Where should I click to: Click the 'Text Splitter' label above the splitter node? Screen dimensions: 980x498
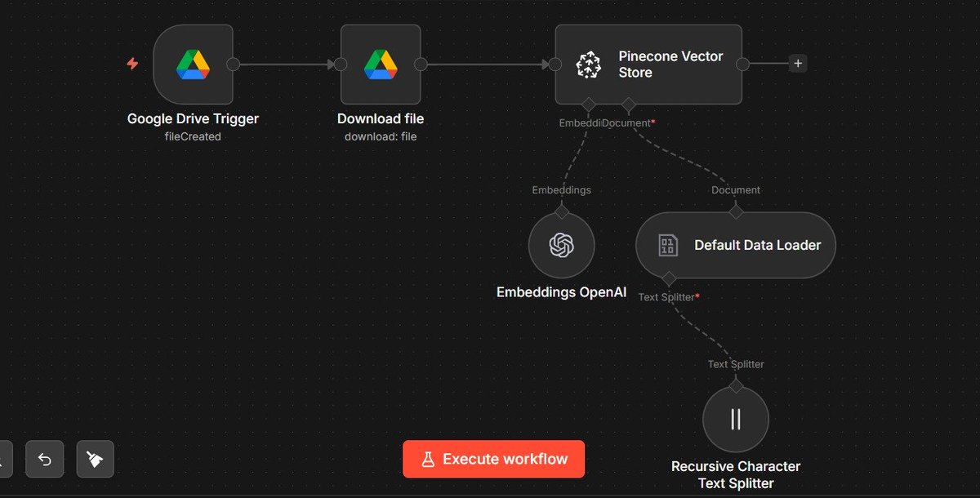point(736,364)
